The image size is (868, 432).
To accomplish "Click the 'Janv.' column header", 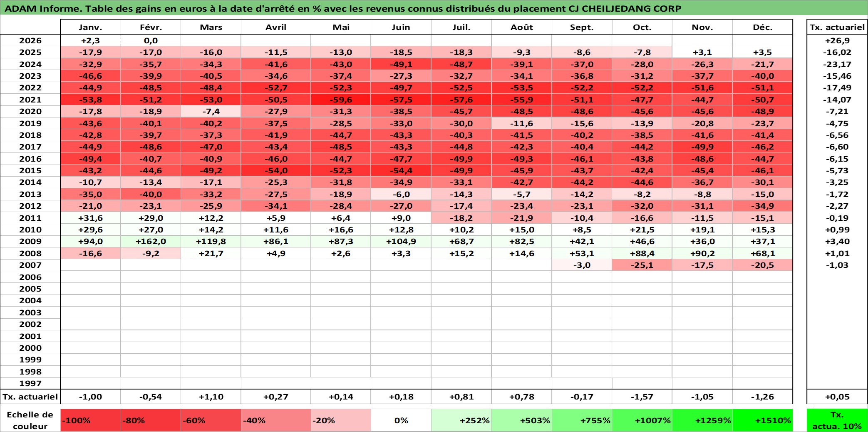I will coord(91,27).
